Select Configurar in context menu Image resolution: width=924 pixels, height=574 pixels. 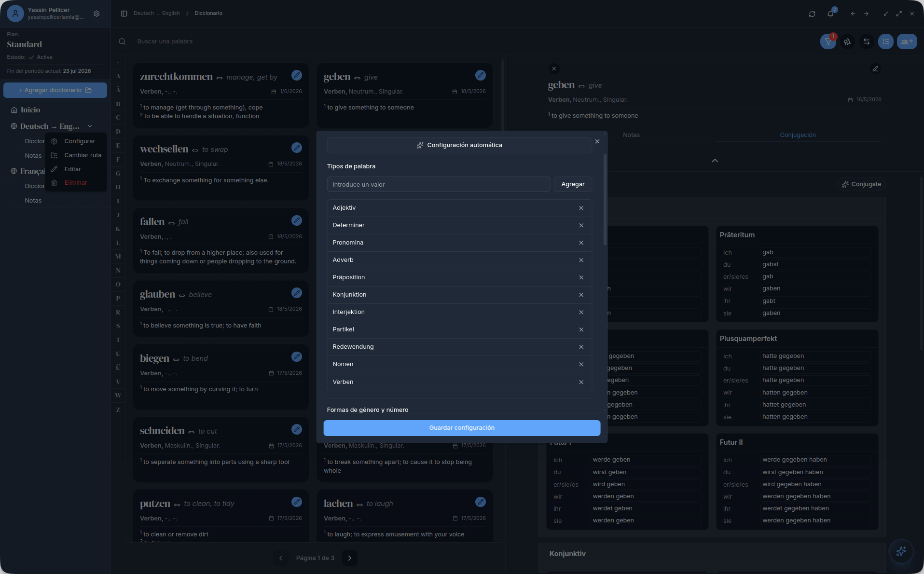(x=76, y=141)
